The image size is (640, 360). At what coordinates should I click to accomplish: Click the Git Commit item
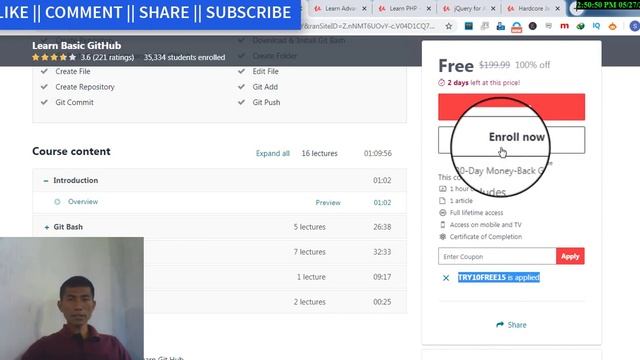(x=74, y=102)
